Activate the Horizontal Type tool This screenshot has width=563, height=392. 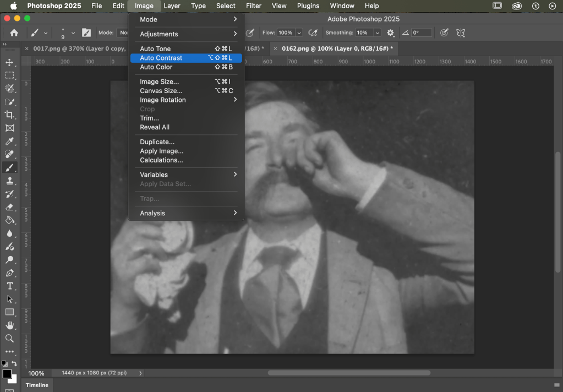[x=9, y=286]
